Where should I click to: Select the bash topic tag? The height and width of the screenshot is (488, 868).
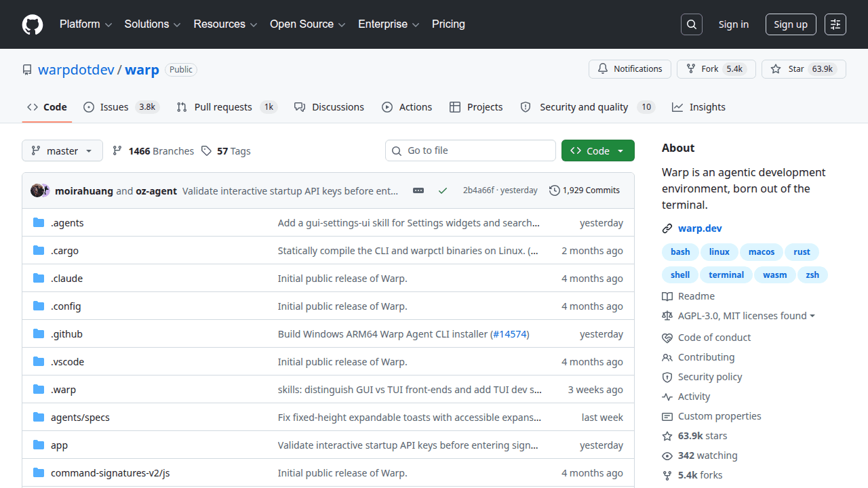click(680, 251)
